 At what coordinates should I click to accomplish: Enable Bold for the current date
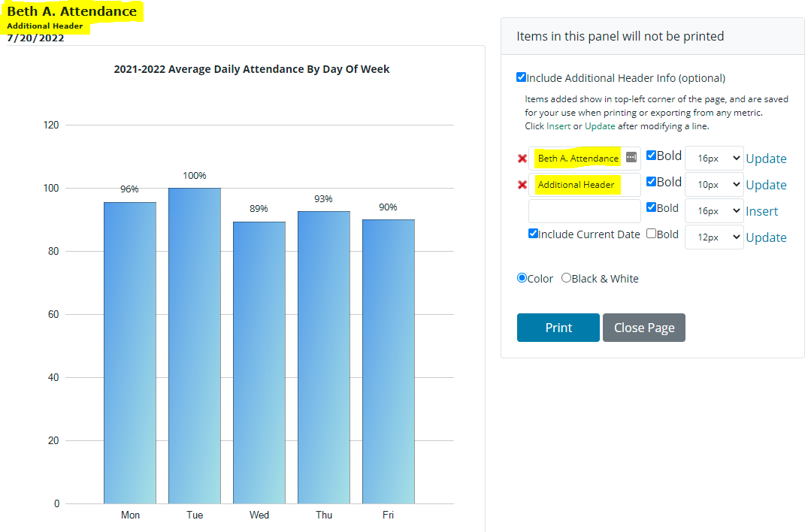pos(652,234)
